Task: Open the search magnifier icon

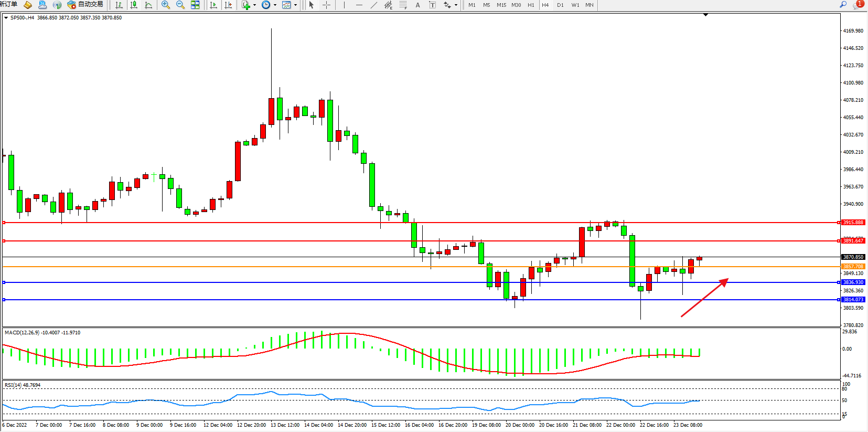Action: (843, 5)
